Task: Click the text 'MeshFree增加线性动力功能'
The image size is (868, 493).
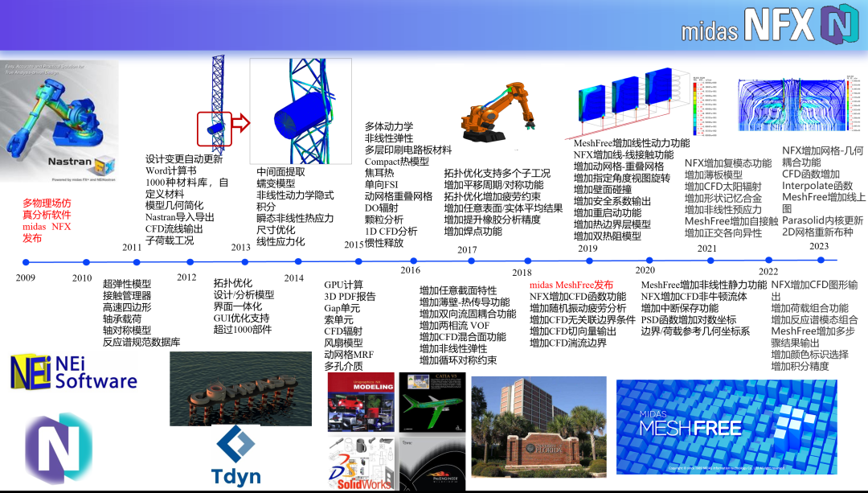Action: tap(632, 143)
